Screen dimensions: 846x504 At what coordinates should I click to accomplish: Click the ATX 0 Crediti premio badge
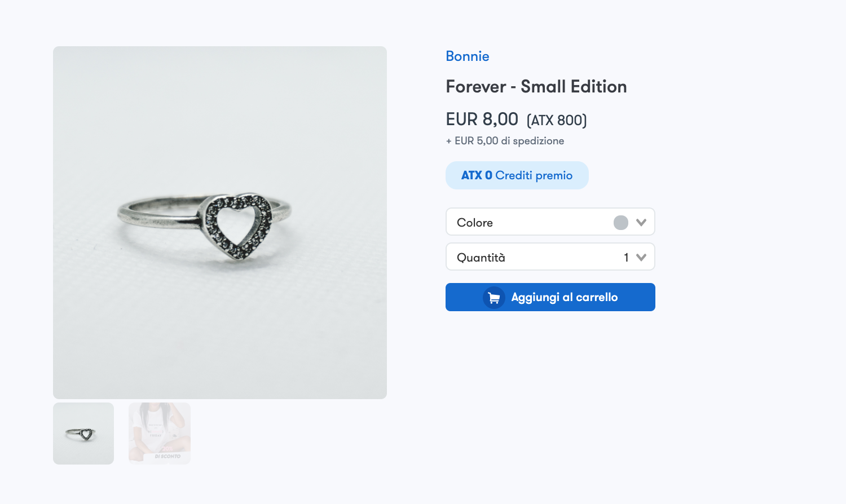pyautogui.click(x=517, y=175)
